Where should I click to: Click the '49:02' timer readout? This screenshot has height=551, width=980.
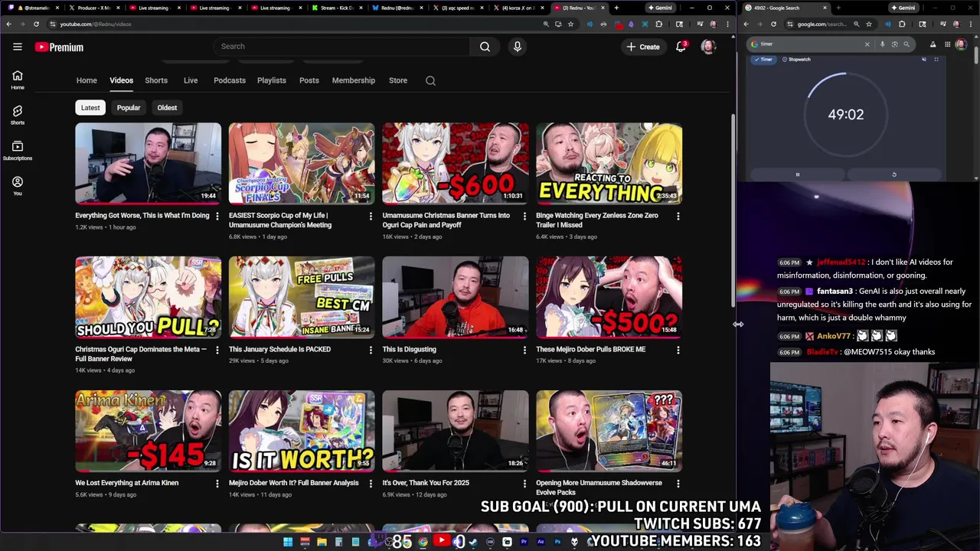coord(846,115)
